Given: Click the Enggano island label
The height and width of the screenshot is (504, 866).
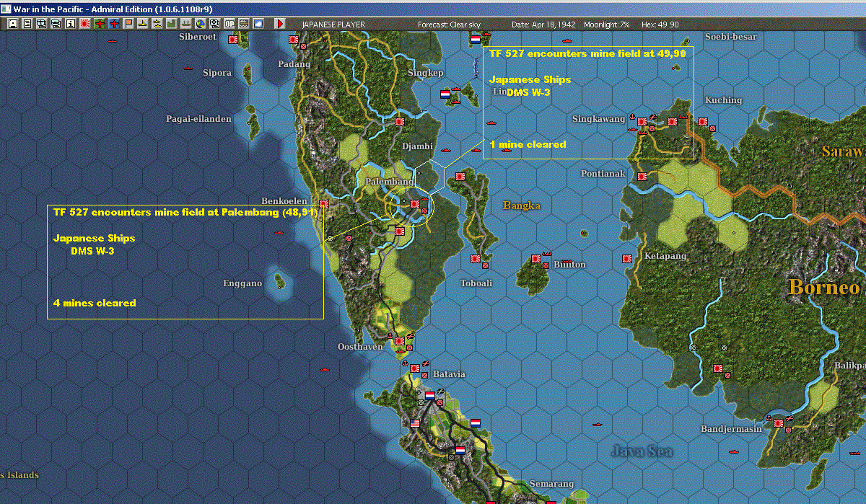Looking at the screenshot, I should coord(242,283).
